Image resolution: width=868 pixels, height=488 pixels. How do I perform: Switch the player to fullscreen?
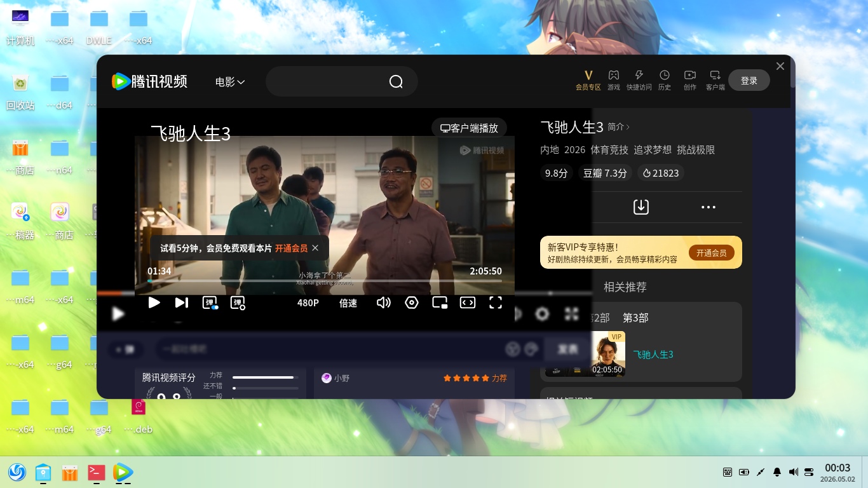point(496,302)
